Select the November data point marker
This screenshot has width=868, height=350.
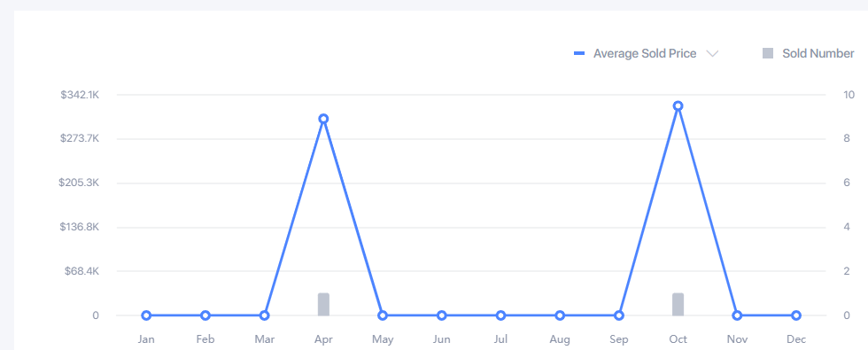737,315
